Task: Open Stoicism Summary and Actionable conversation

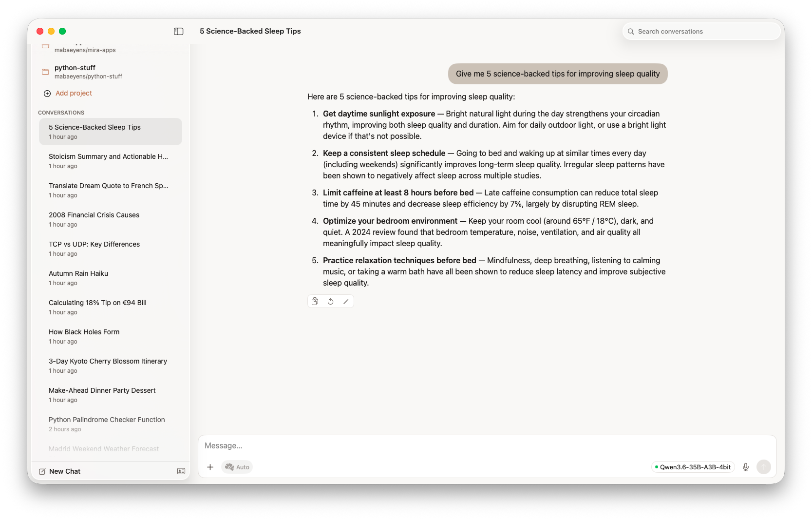Action: [110, 161]
